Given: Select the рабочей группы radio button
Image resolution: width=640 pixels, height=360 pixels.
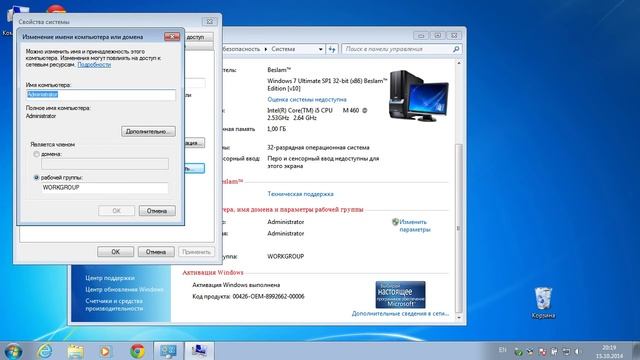Looking at the screenshot, I should [x=36, y=178].
